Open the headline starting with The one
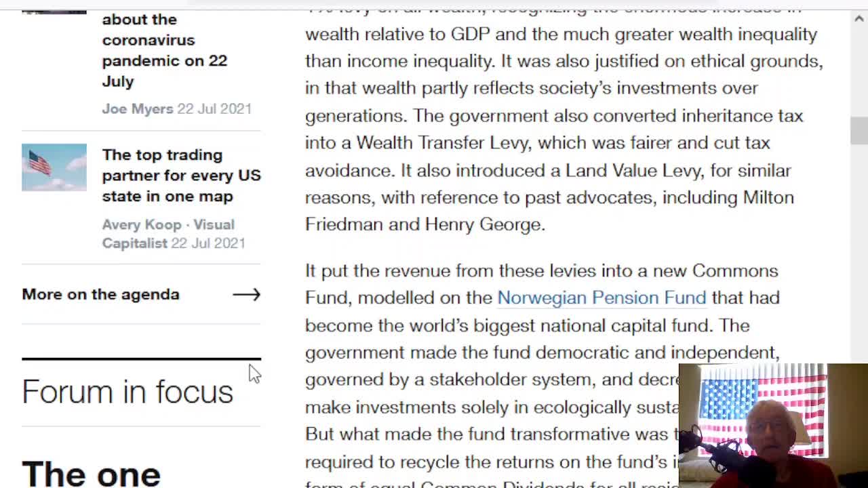The width and height of the screenshot is (868, 488). [x=91, y=473]
